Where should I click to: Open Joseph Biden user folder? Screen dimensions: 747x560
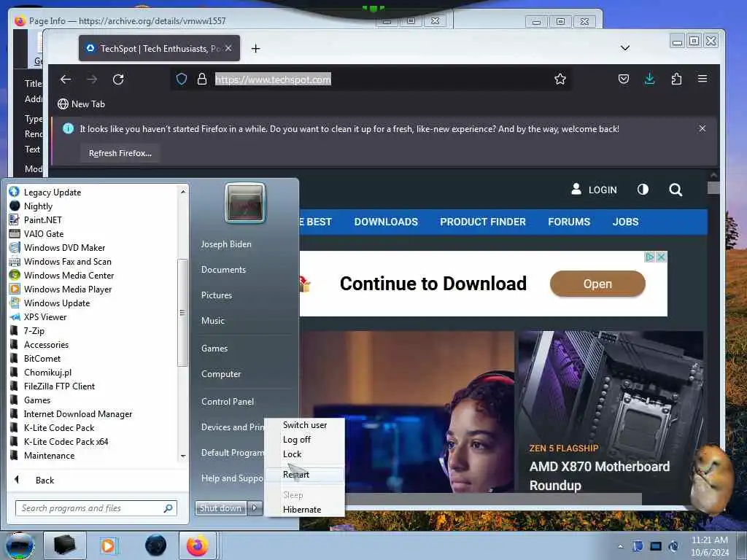[226, 244]
